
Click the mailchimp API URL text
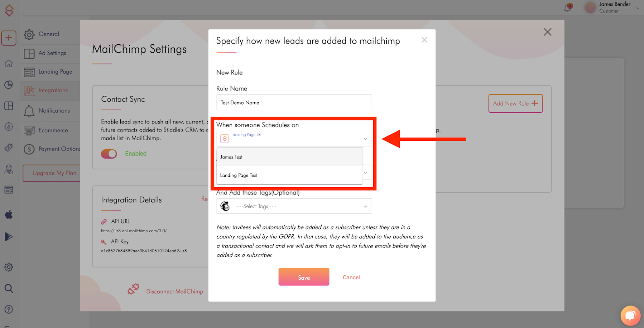click(x=134, y=231)
